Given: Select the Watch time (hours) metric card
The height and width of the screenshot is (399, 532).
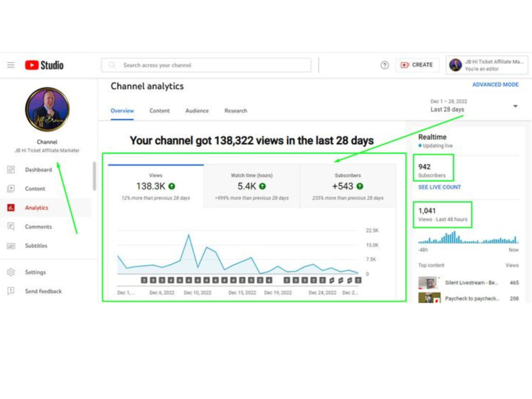Looking at the screenshot, I should coord(252,186).
